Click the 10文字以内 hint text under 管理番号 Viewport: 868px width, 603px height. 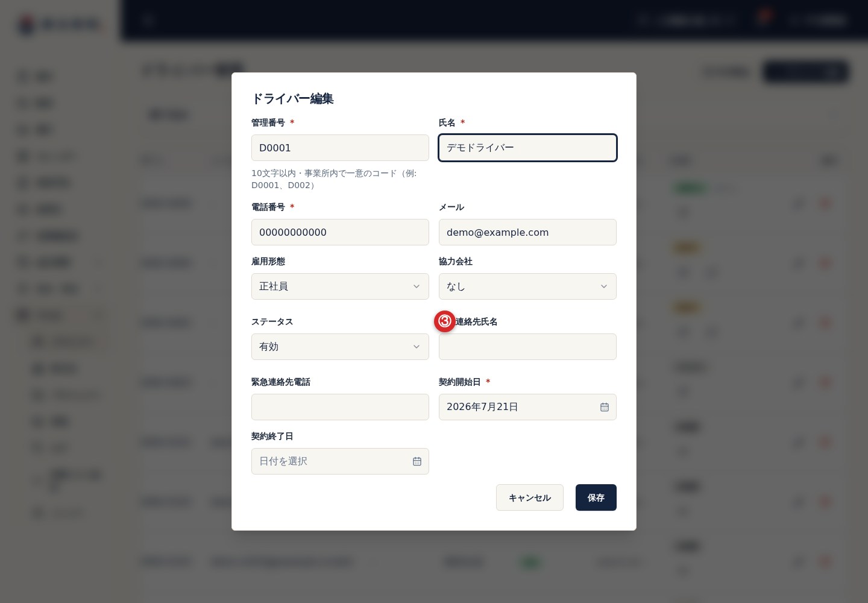(334, 179)
